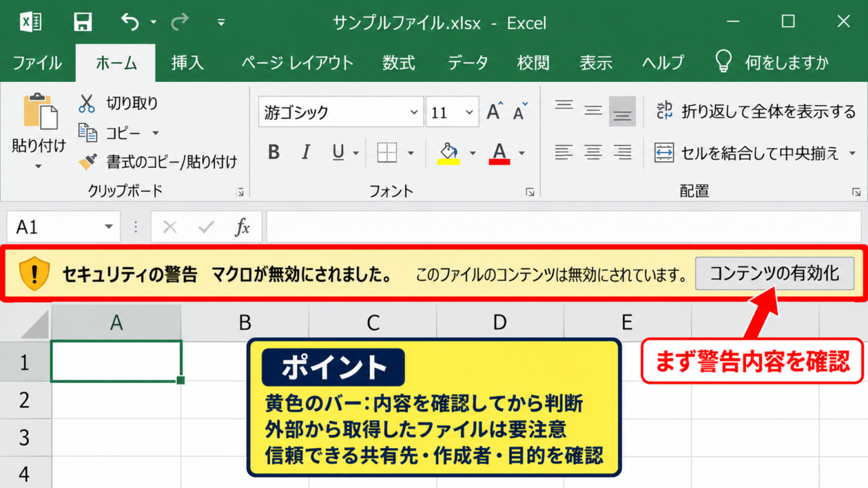Viewport: 868px width, 488px height.
Task: Switch to the 挿入 tab
Action: coord(187,63)
